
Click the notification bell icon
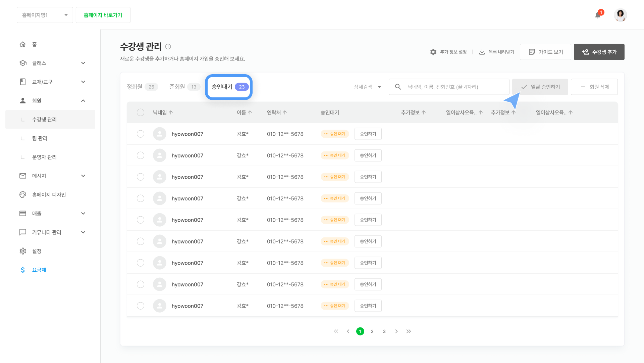tap(598, 15)
